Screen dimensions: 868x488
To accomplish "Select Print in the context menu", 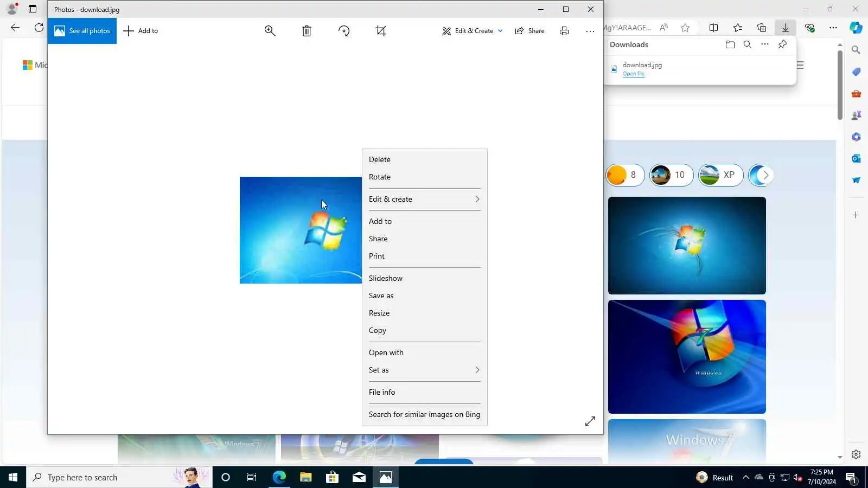I will pos(424,256).
